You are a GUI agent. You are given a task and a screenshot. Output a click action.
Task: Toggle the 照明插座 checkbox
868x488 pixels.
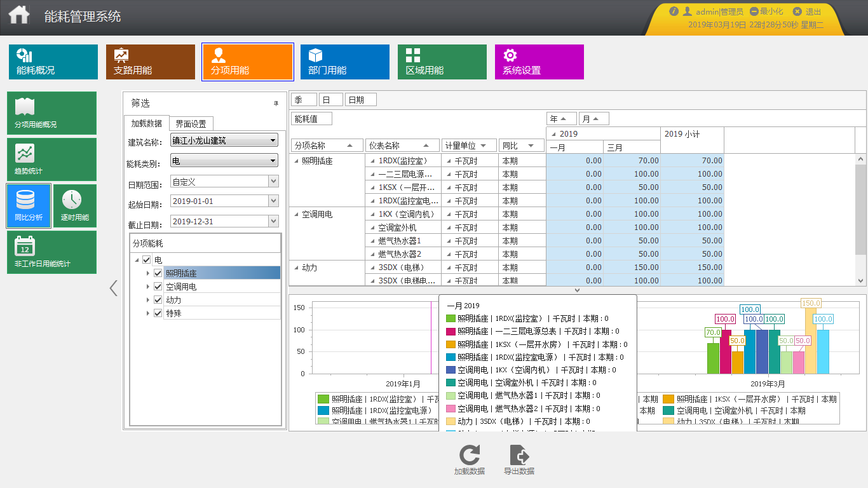[x=158, y=273]
